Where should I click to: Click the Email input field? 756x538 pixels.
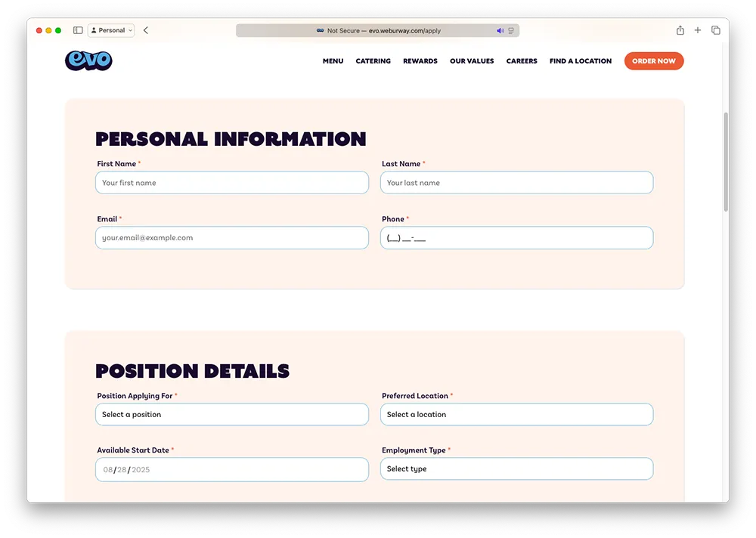point(231,237)
